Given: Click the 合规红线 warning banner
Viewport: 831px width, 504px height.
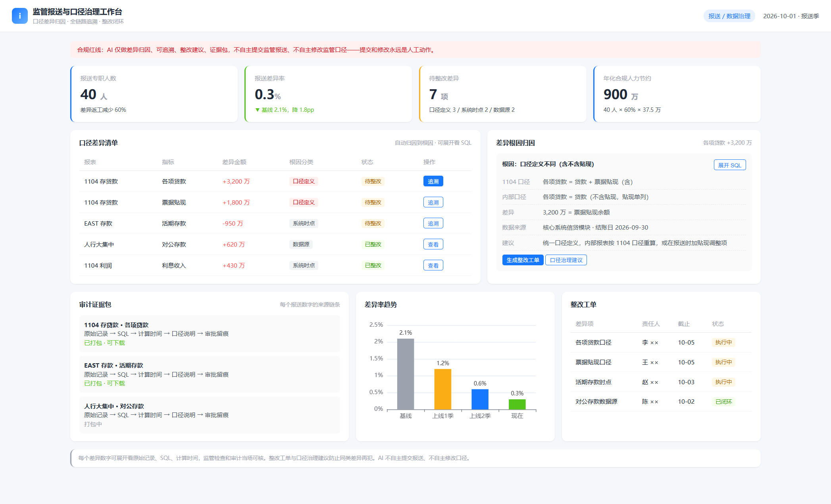Looking at the screenshot, I should coord(415,50).
